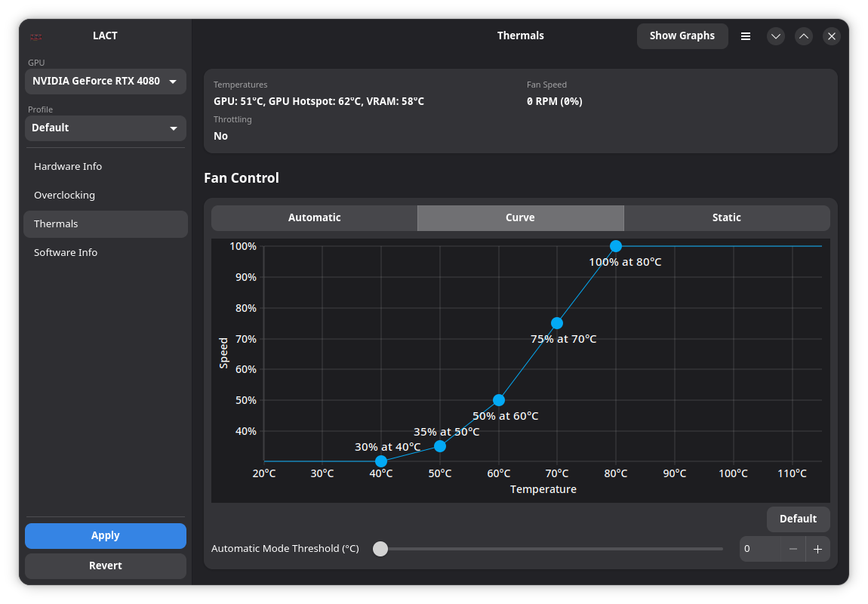Switch fan control to Static mode
This screenshot has height=604, width=868.
point(727,217)
